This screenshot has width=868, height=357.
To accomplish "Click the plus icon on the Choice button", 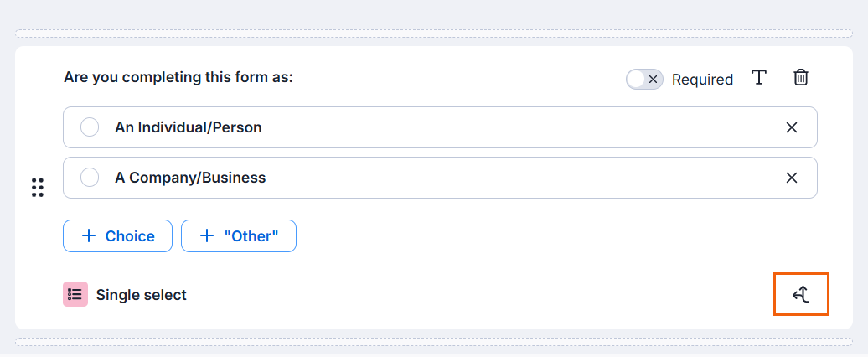I will [x=89, y=236].
